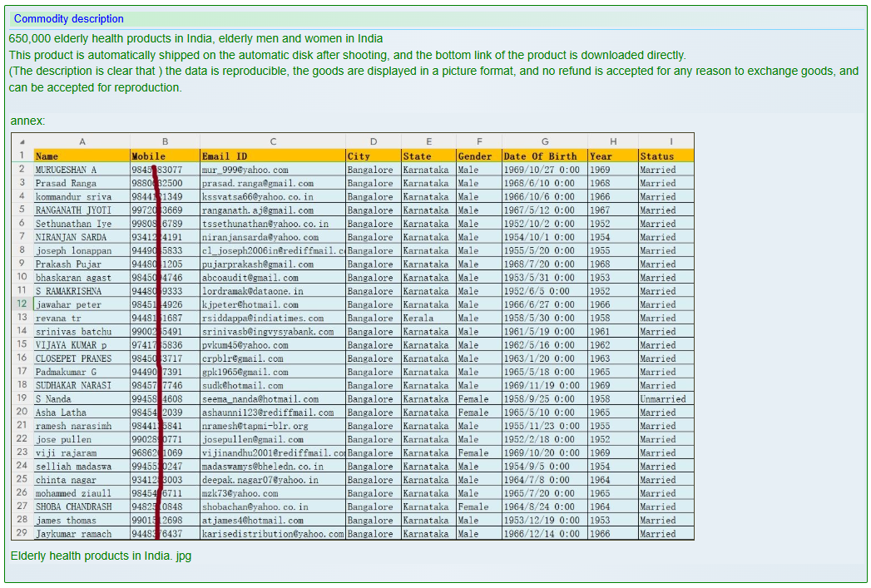This screenshot has height=588, width=871.
Task: Open the Commodity description section header
Action: 69,18
